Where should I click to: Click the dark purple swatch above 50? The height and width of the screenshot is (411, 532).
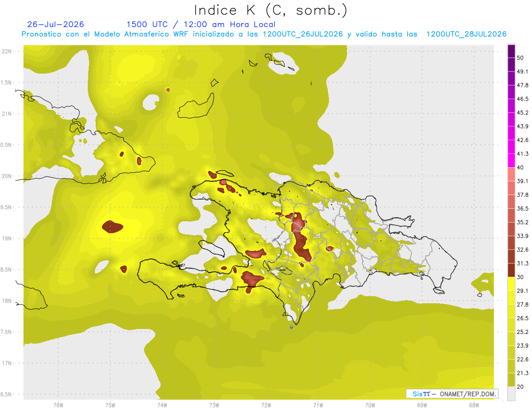[x=511, y=51]
